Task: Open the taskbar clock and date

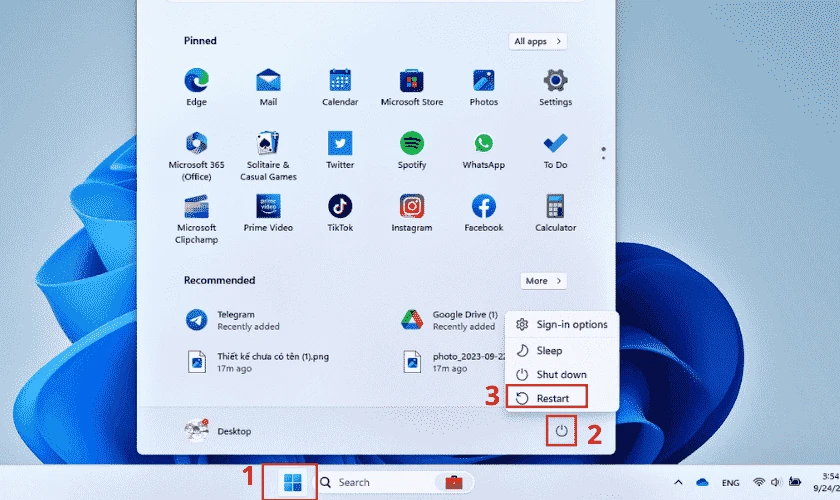Action: [827, 482]
